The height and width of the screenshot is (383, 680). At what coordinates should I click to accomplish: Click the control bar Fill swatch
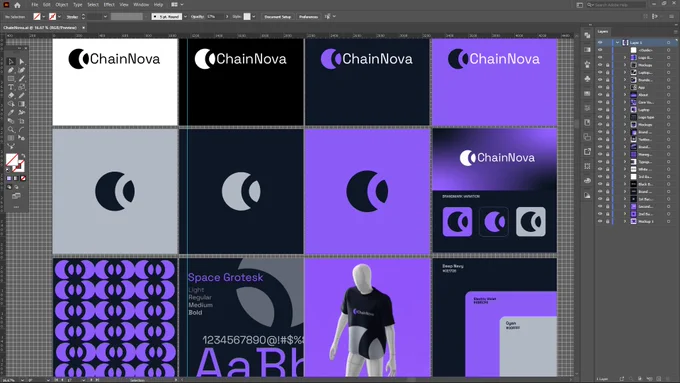click(x=37, y=16)
